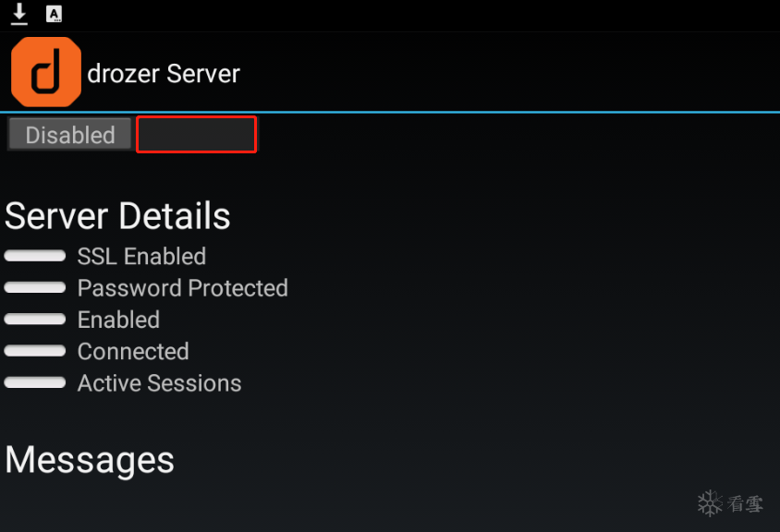
Task: Select the Active Sessions label
Action: tap(159, 382)
